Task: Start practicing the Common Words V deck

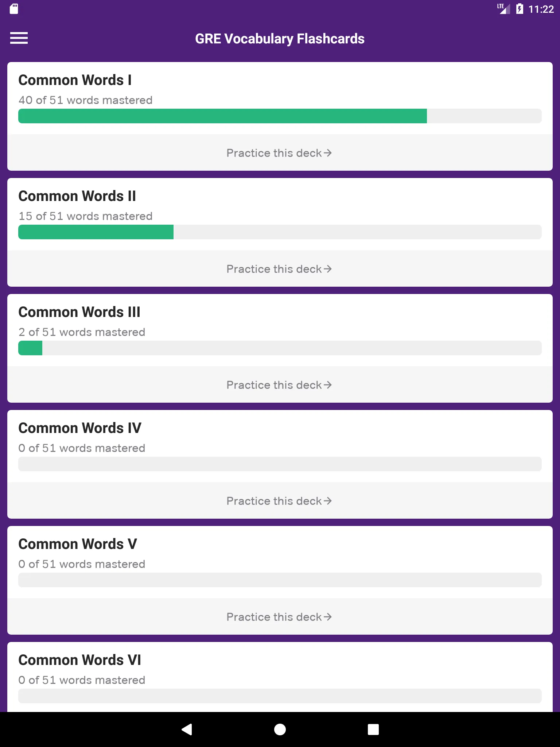Action: point(279,617)
